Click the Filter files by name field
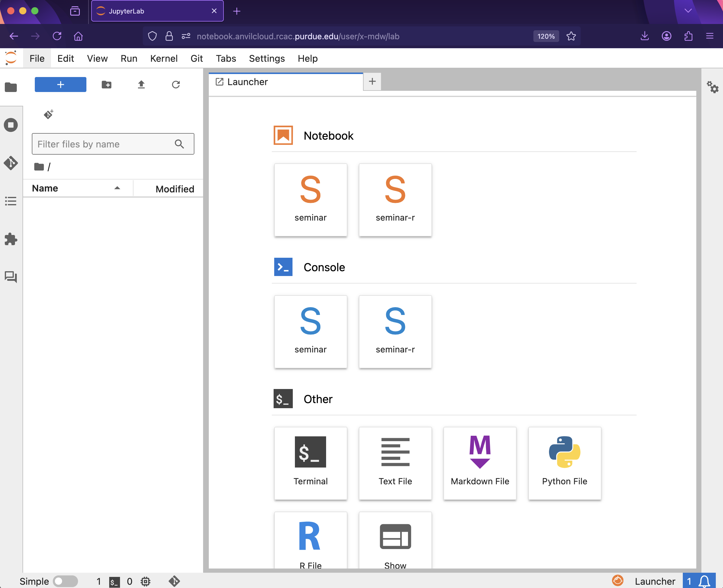The height and width of the screenshot is (588, 723). pyautogui.click(x=102, y=144)
